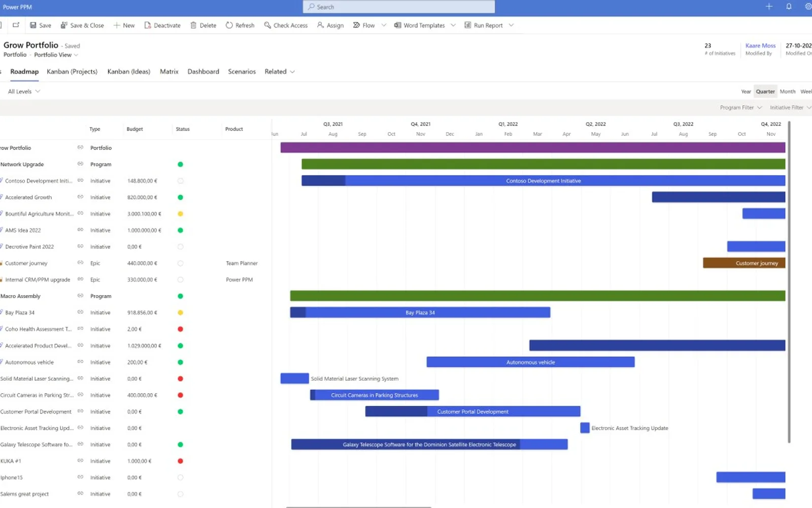This screenshot has height=508, width=812.
Task: Open notifications bell icon
Action: (789, 7)
